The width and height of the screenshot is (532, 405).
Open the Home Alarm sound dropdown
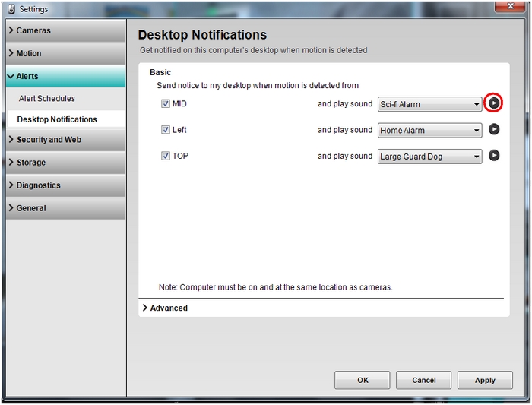430,131
